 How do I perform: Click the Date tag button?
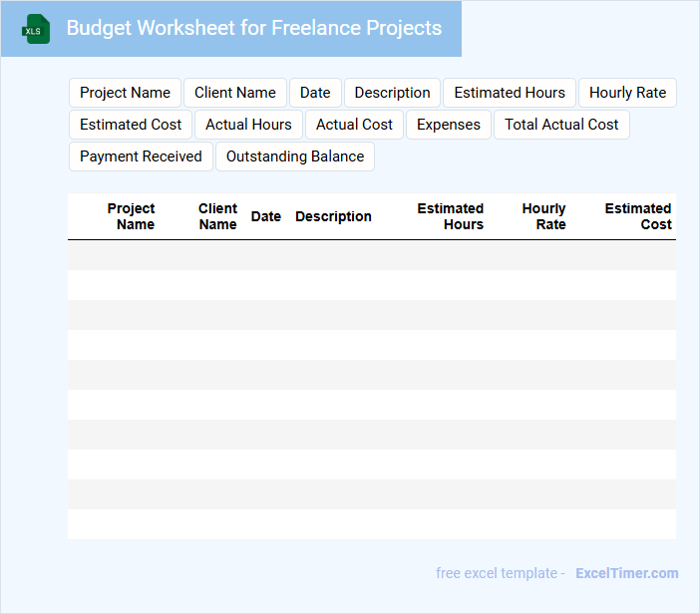[x=315, y=93]
